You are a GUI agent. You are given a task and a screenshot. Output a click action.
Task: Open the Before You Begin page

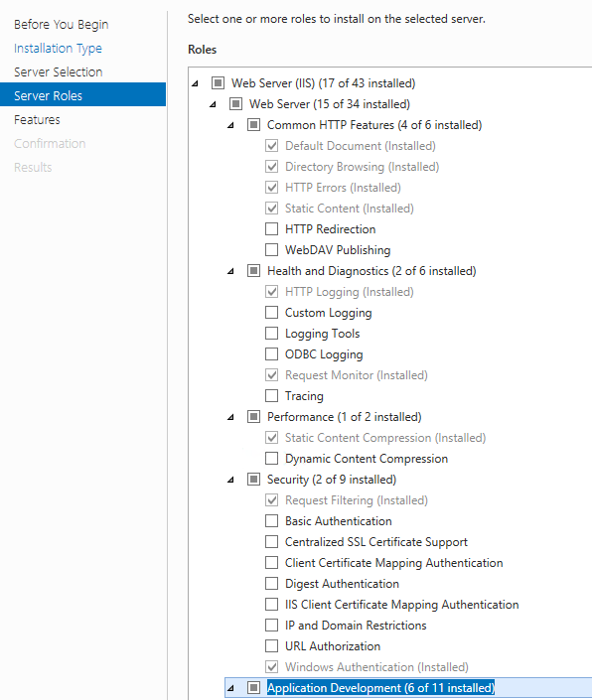tap(62, 25)
